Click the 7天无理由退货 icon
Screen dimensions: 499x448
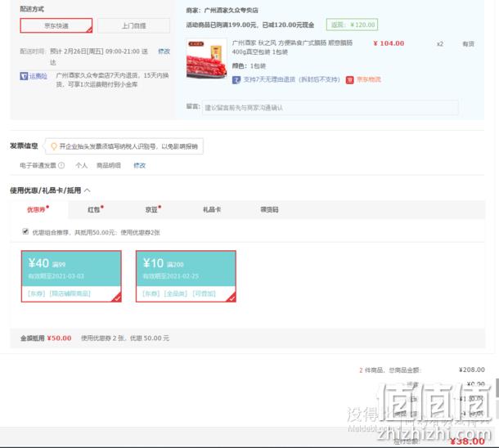pos(236,80)
